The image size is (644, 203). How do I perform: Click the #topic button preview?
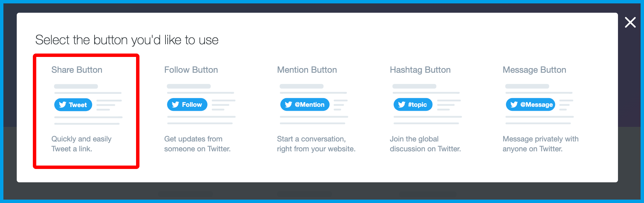tap(413, 105)
